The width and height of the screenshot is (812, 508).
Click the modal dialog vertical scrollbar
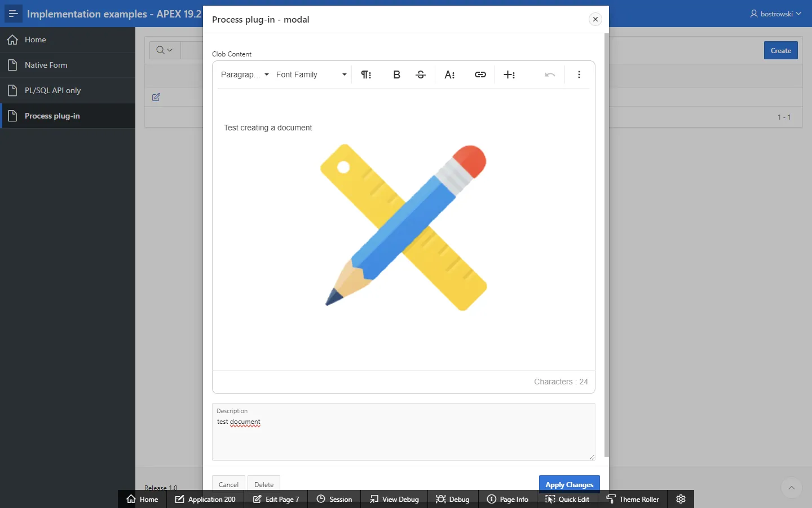(607, 243)
